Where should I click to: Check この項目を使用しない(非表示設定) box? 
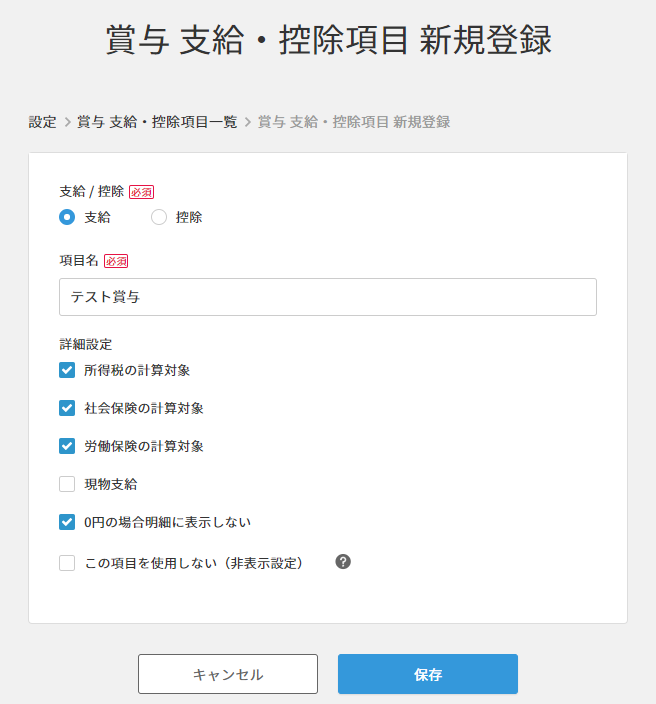tap(67, 563)
